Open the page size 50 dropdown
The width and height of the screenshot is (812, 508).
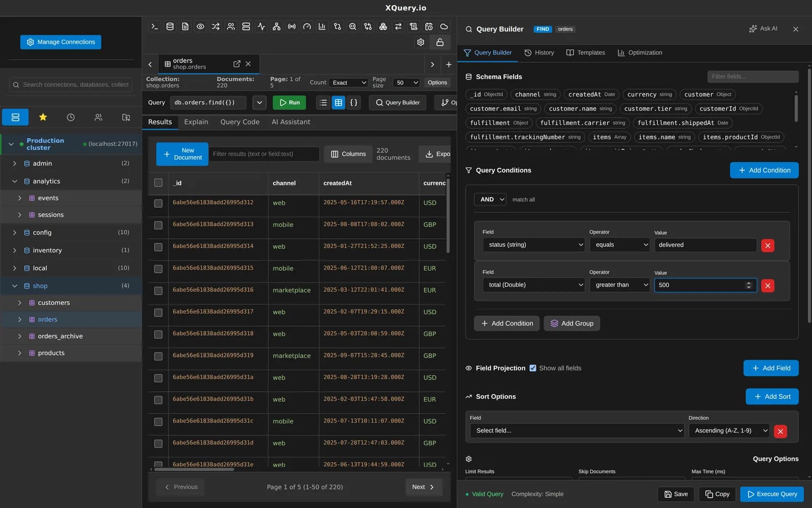pyautogui.click(x=407, y=82)
